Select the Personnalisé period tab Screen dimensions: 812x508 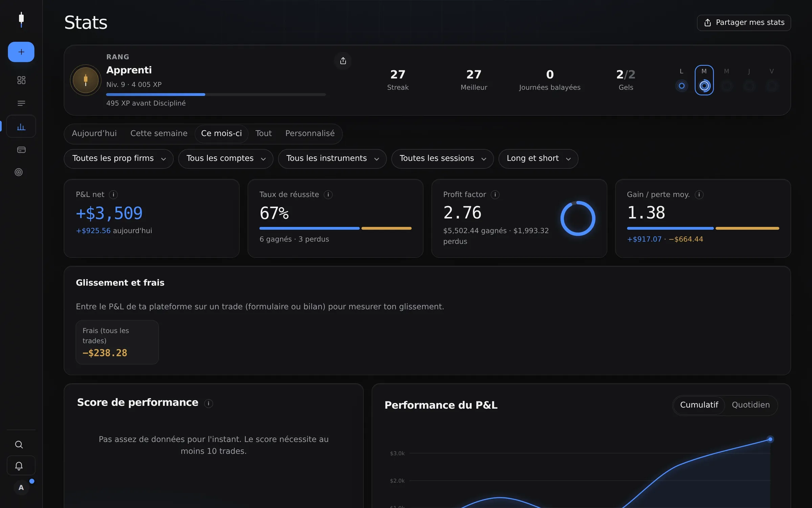310,133
